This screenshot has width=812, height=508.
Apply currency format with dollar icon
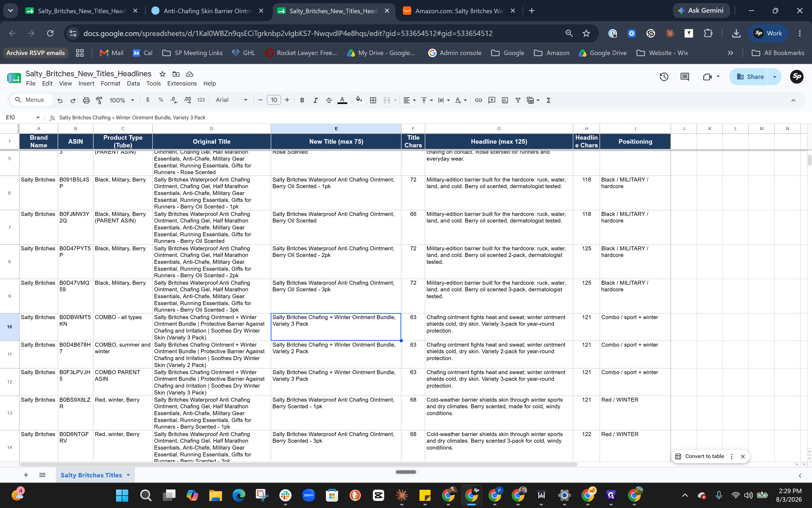point(148,100)
